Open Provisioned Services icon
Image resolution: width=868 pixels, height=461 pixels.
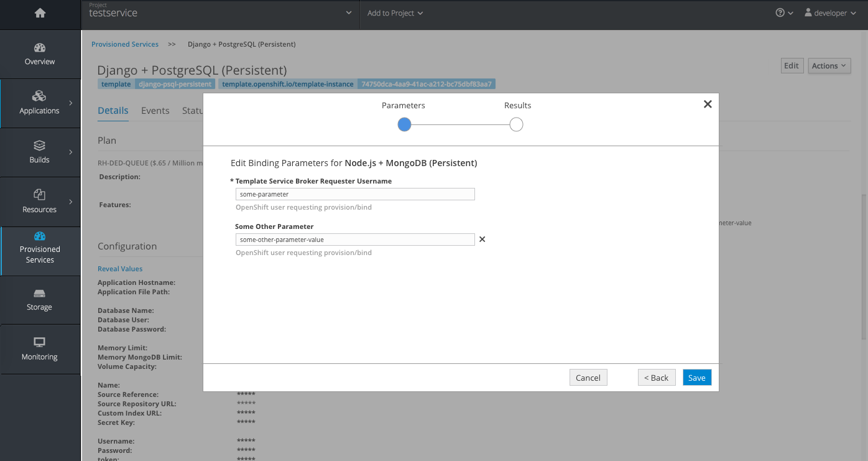[40, 236]
